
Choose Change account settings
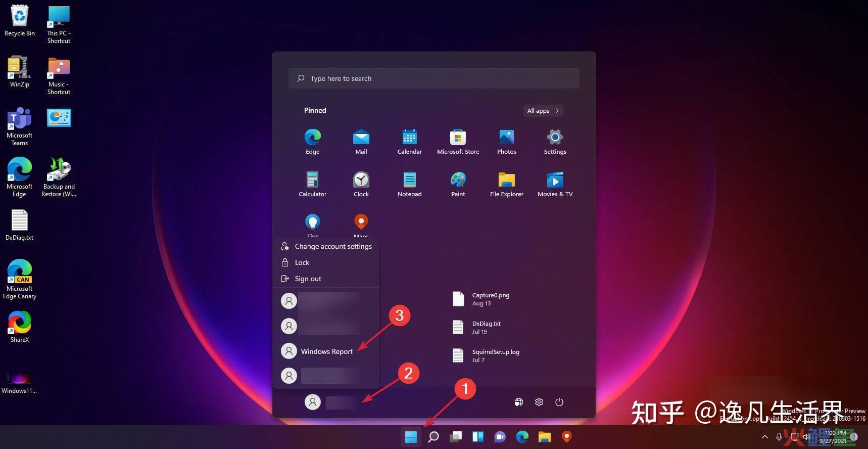click(326, 246)
